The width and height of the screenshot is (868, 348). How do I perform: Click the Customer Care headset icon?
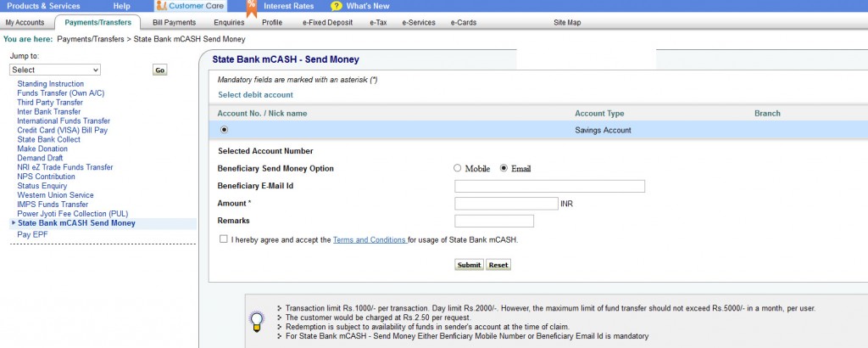(x=161, y=6)
